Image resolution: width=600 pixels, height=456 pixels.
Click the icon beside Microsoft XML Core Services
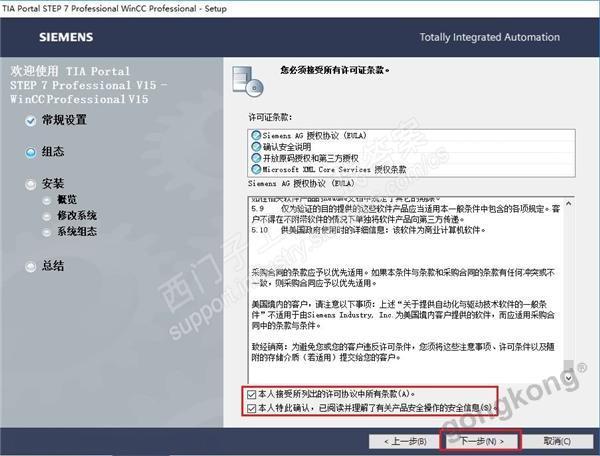coord(256,169)
